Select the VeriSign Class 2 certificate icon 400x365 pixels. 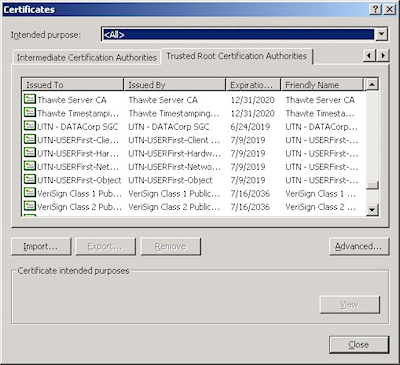(x=30, y=206)
